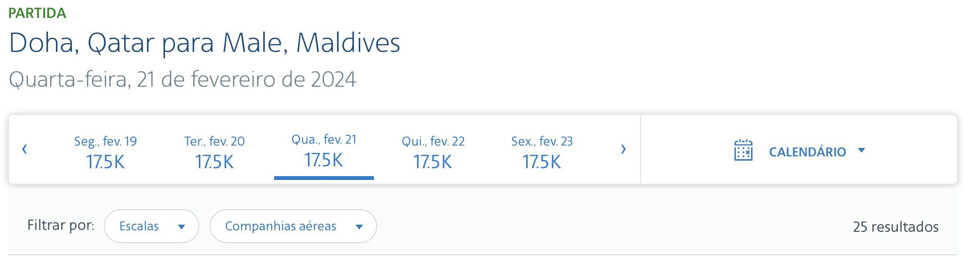Viewport: 980px width, 260px height.
Task: Select the Seg., fev. 19 date tab
Action: click(105, 152)
